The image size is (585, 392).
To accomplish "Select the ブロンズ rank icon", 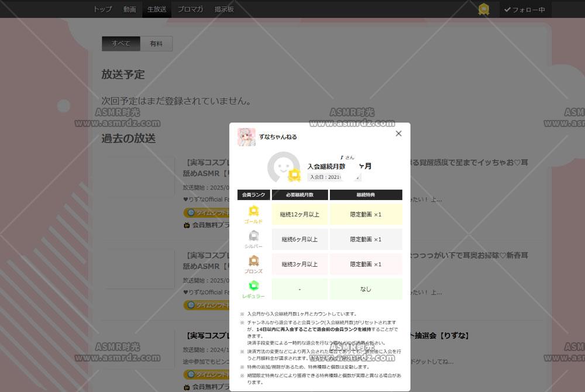I will [254, 261].
